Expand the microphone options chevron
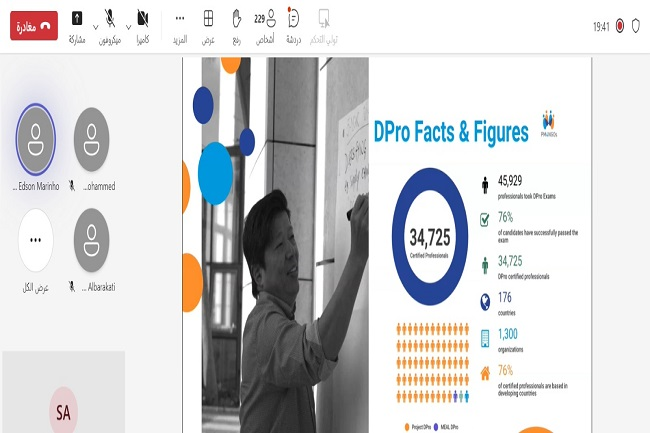The image size is (650, 433). coord(96,27)
